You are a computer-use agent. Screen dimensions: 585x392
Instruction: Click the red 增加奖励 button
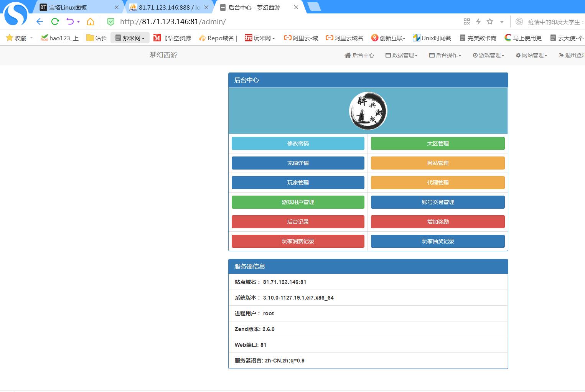click(438, 222)
